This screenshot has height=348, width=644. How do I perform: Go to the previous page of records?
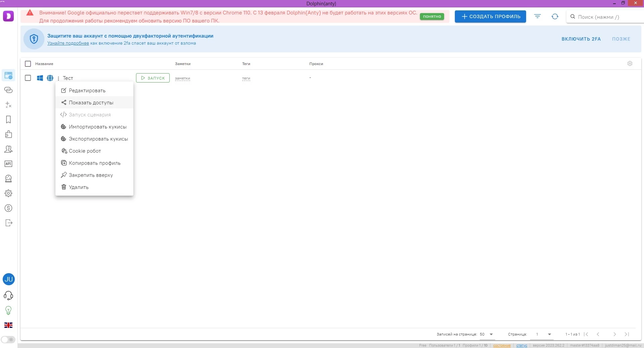[x=598, y=334]
